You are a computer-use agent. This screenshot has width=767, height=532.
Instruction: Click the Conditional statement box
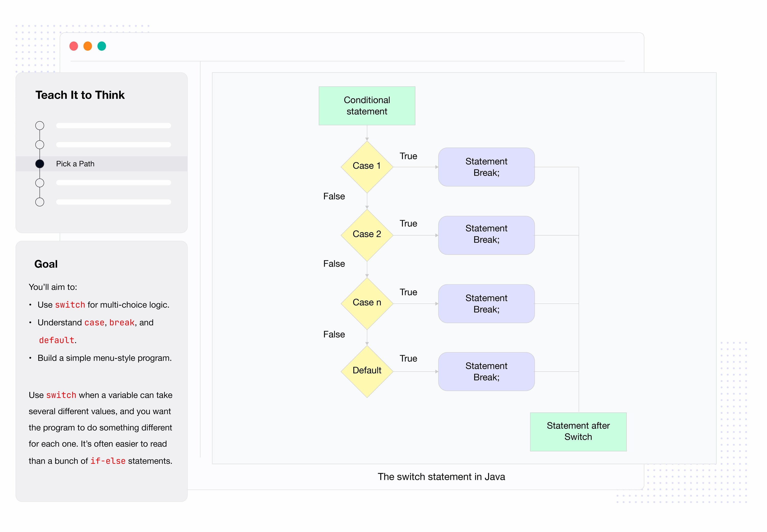coord(367,106)
